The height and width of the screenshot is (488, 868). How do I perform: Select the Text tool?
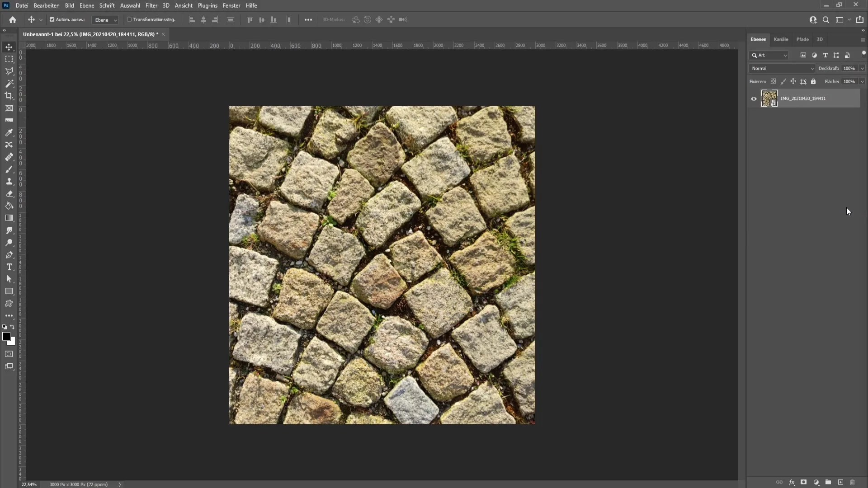pyautogui.click(x=9, y=267)
